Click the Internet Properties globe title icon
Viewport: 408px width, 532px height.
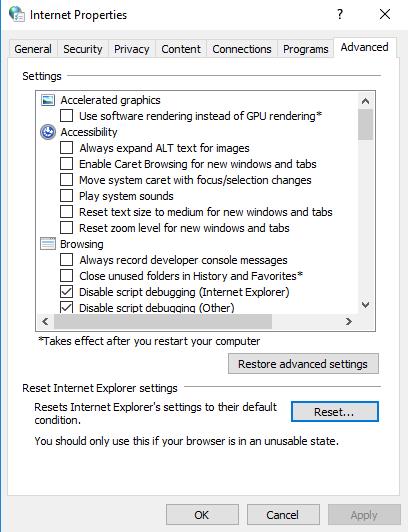coord(17,14)
